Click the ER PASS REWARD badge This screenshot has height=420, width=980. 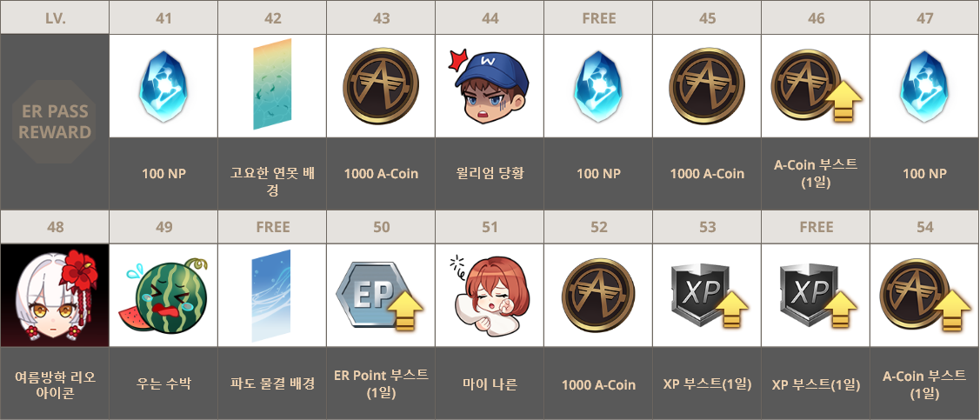point(55,122)
